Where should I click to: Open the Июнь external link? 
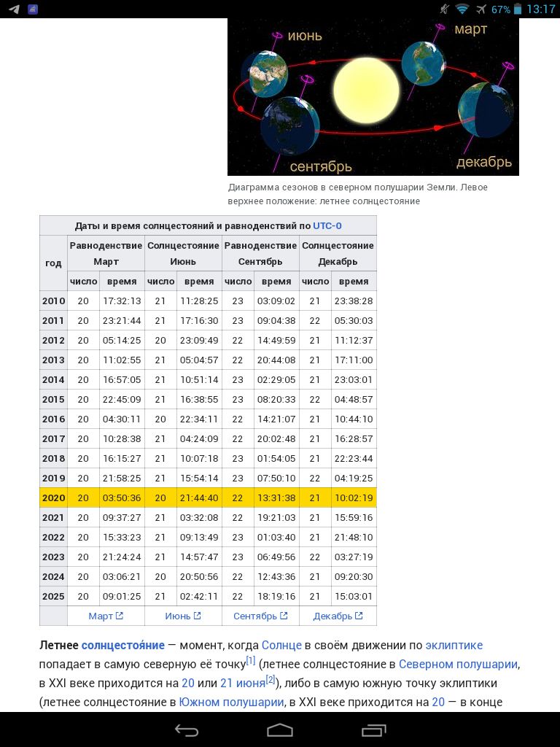pos(183,616)
